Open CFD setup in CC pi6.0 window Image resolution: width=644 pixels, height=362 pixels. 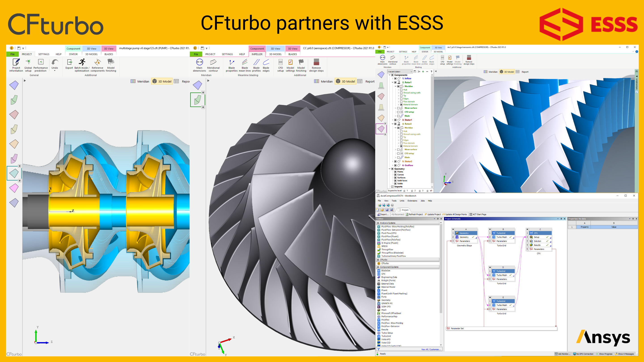point(280,65)
